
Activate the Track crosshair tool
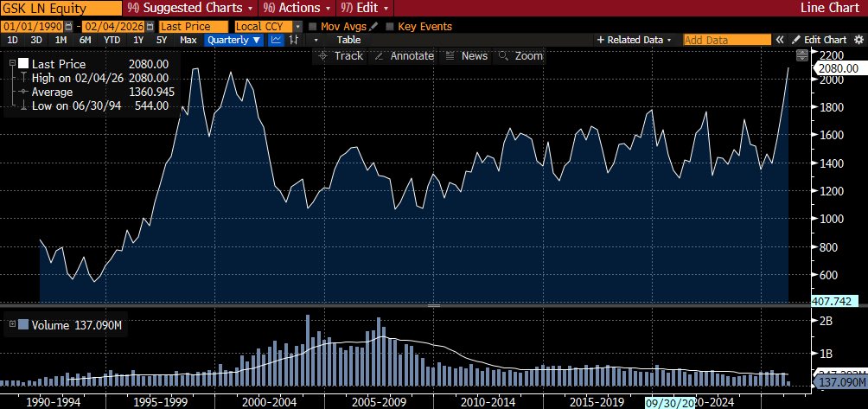click(341, 56)
